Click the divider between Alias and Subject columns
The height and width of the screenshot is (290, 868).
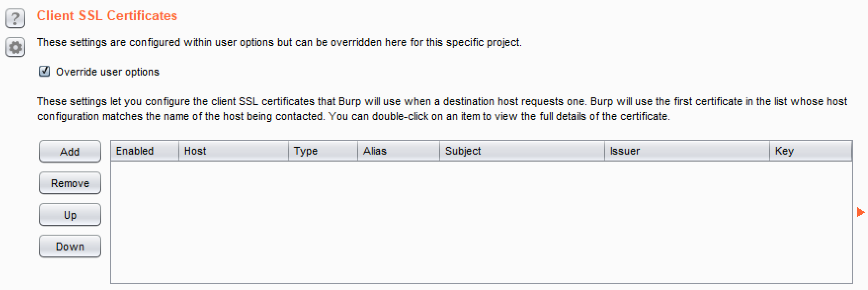pyautogui.click(x=440, y=151)
